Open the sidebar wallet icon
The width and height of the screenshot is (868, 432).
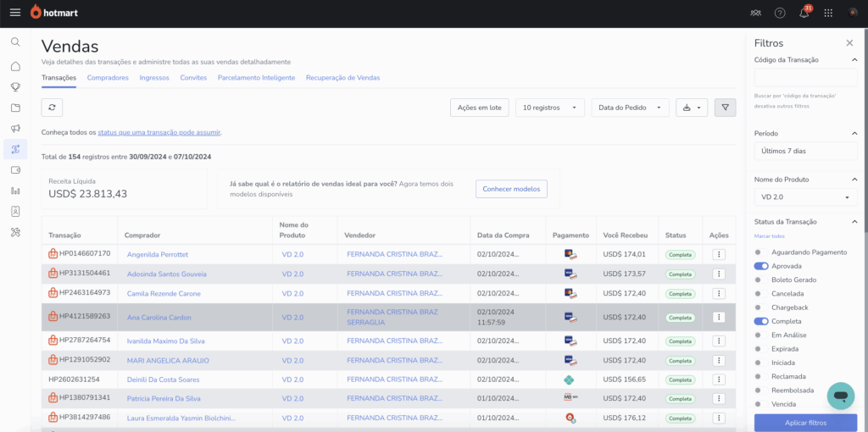15,170
